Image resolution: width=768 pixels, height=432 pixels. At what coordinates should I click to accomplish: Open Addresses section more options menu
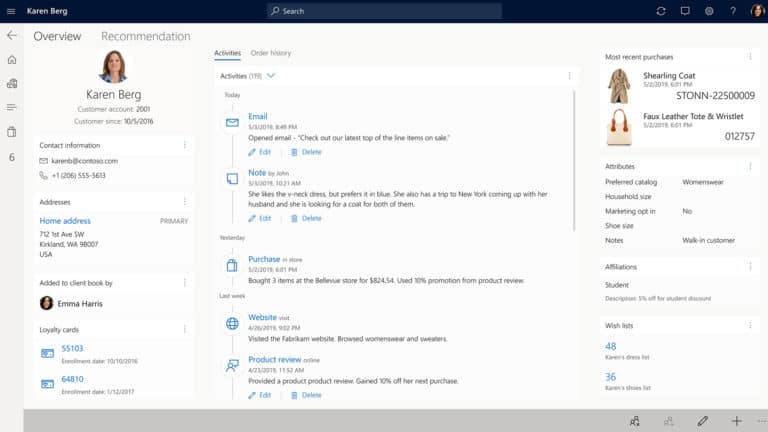pos(185,201)
